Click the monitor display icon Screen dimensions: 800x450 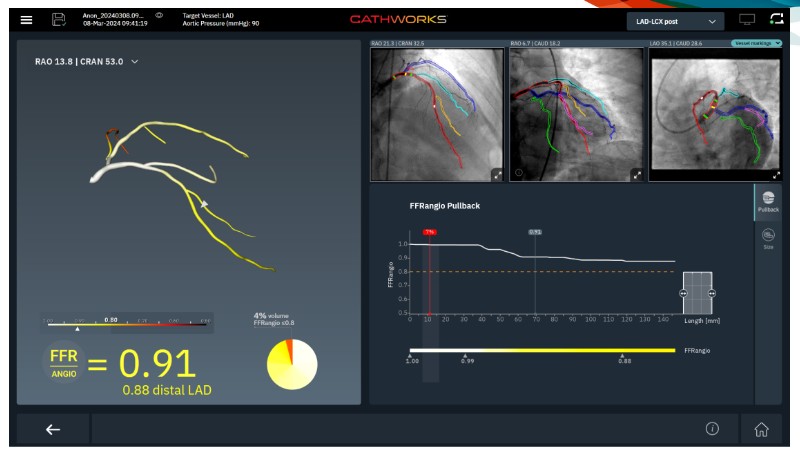[746, 20]
